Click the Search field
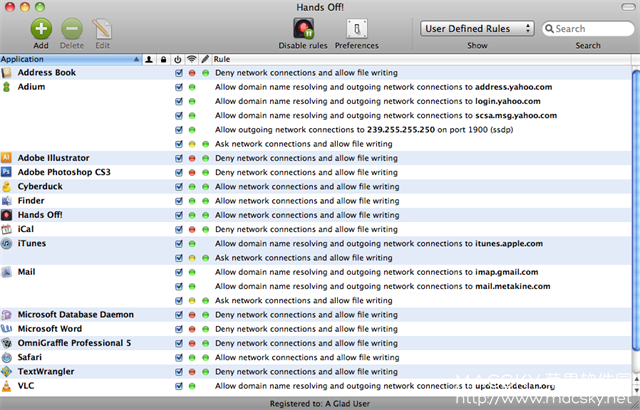 (588, 29)
